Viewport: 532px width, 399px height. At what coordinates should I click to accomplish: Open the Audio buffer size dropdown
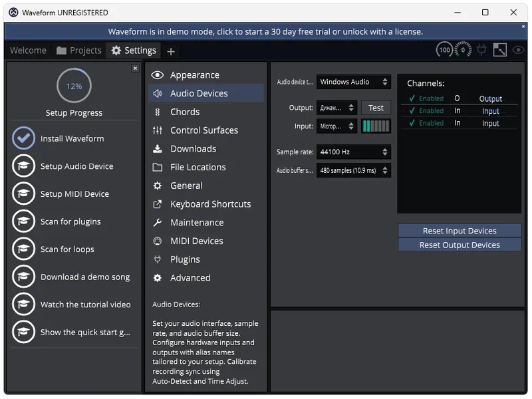point(354,170)
